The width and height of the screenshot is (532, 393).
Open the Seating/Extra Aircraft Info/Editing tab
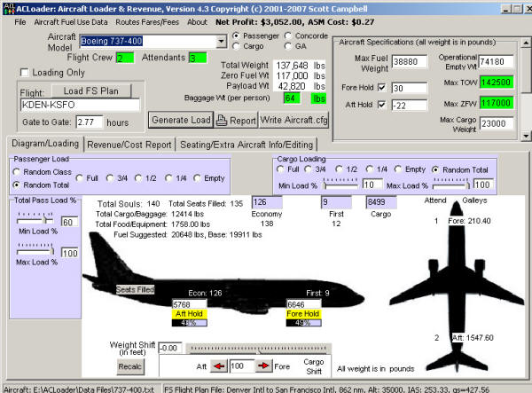coord(246,144)
